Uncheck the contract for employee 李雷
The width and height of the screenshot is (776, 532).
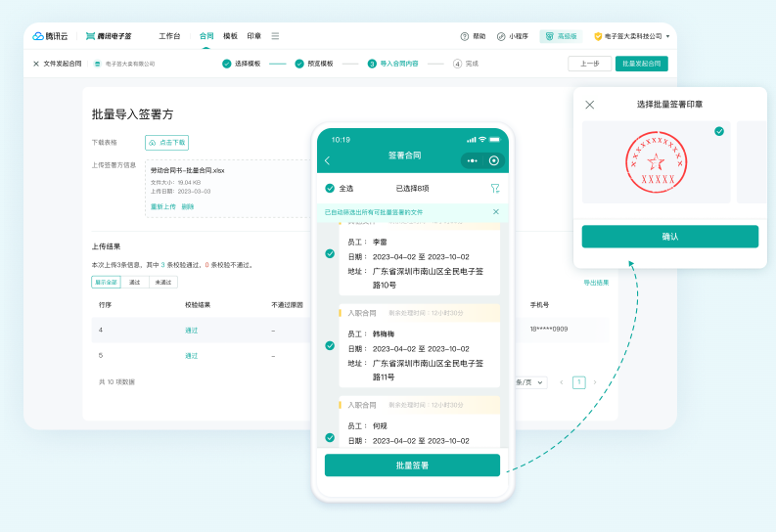click(x=330, y=253)
